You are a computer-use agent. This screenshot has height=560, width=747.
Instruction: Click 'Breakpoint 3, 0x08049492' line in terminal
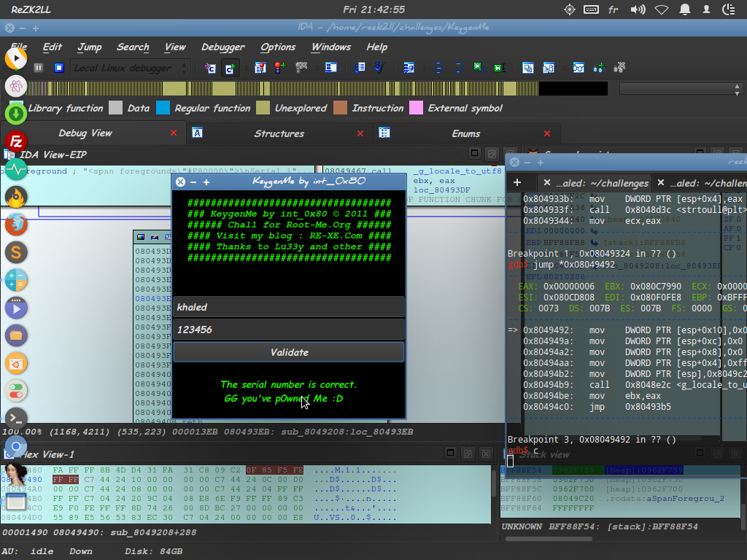pos(592,440)
